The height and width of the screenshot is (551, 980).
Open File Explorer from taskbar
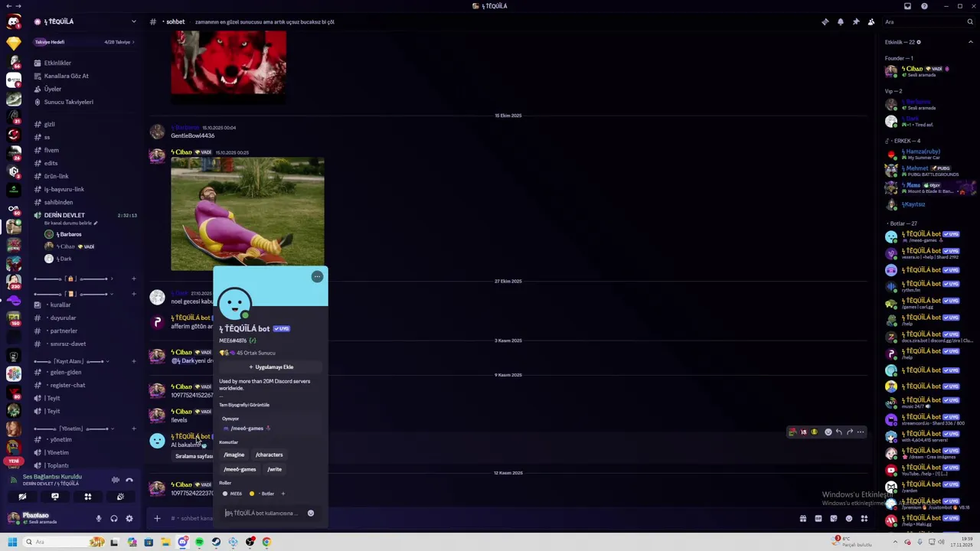click(x=165, y=542)
